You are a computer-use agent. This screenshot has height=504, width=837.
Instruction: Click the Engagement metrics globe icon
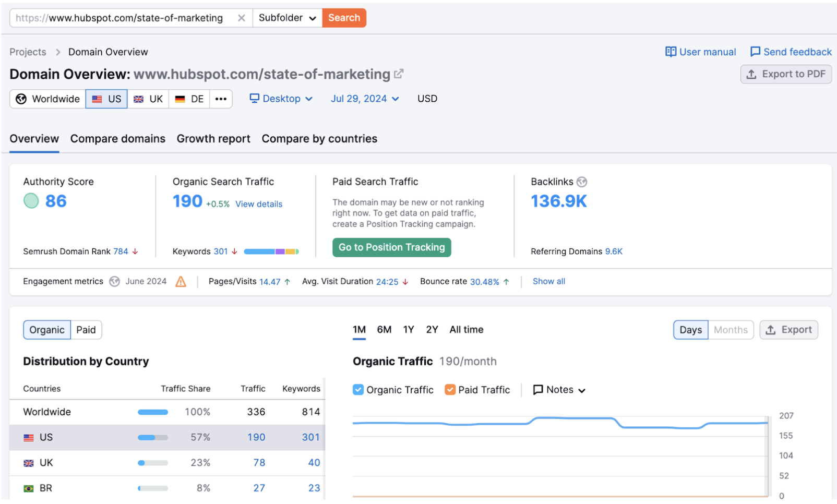click(114, 282)
